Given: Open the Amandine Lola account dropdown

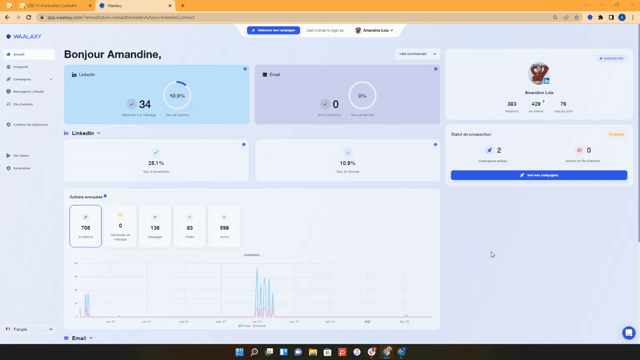Looking at the screenshot, I should tap(374, 30).
